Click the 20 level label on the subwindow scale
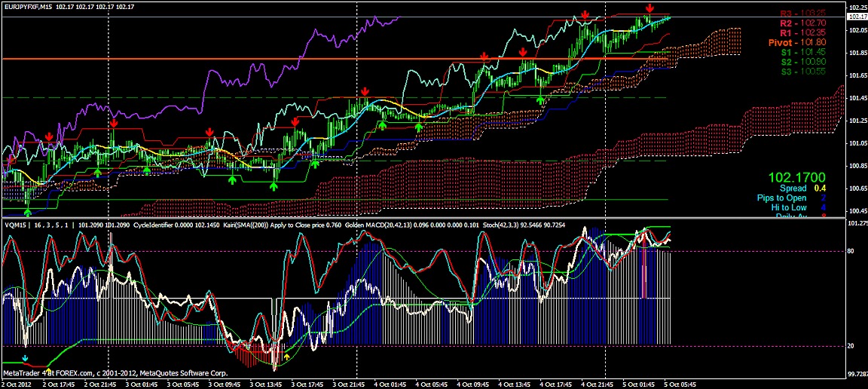868x389 pixels. pos(851,346)
